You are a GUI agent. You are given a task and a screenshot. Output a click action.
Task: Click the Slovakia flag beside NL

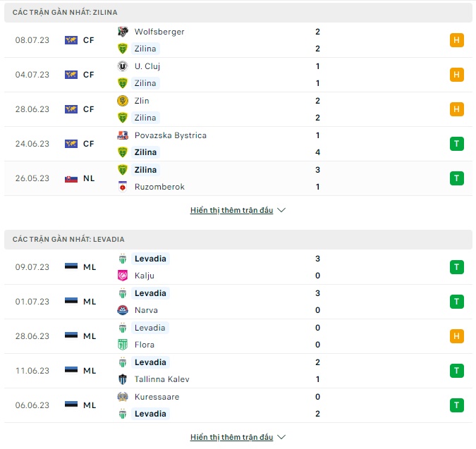coord(71,178)
